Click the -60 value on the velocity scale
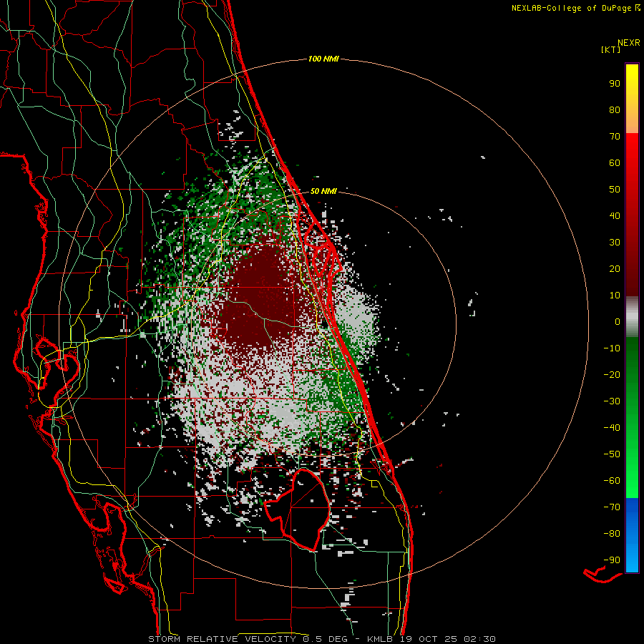This screenshot has height=644, width=644. point(612,481)
